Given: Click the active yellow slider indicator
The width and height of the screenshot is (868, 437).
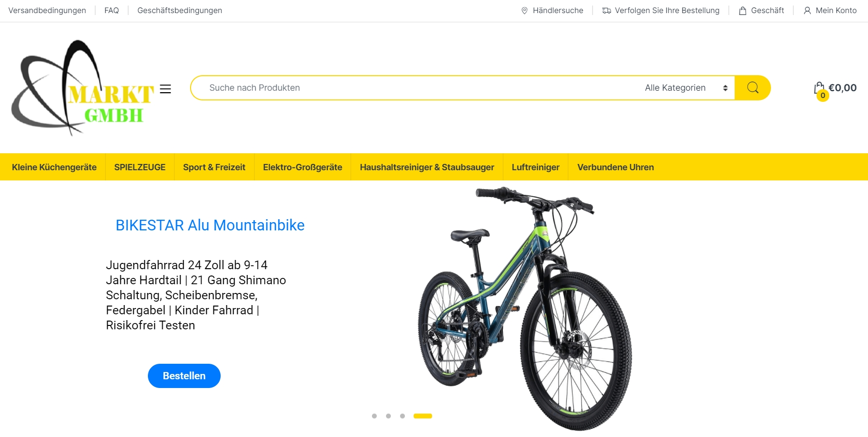Looking at the screenshot, I should click(423, 416).
